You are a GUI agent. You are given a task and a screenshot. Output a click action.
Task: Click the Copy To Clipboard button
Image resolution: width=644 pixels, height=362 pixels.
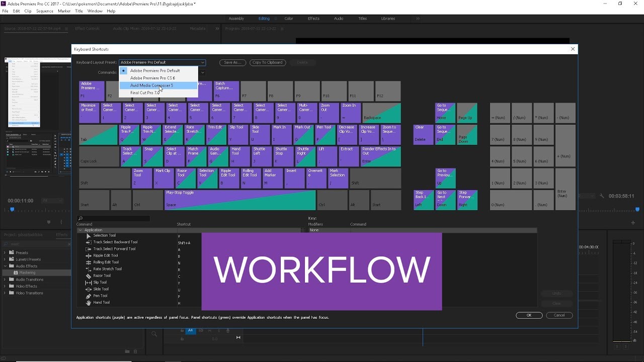tap(268, 62)
